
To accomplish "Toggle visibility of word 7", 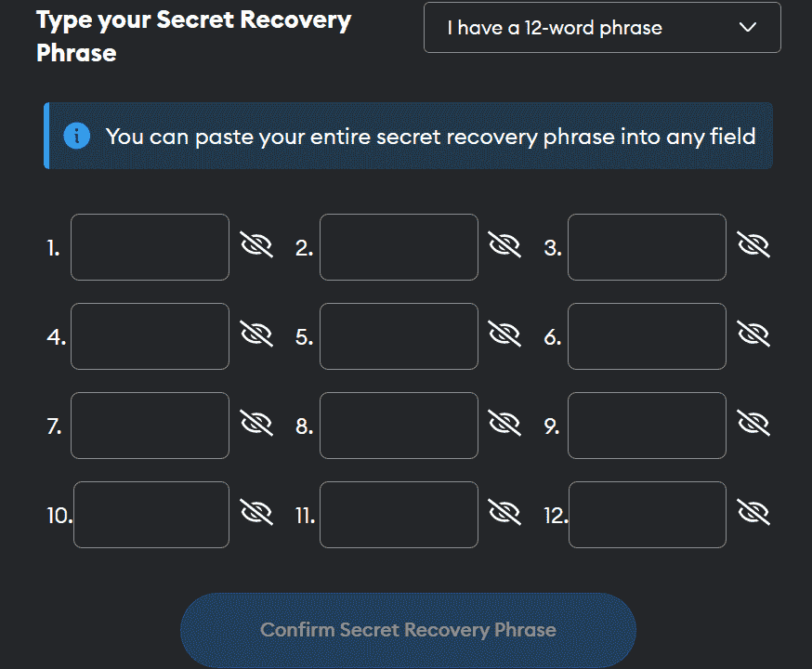I will (x=256, y=424).
